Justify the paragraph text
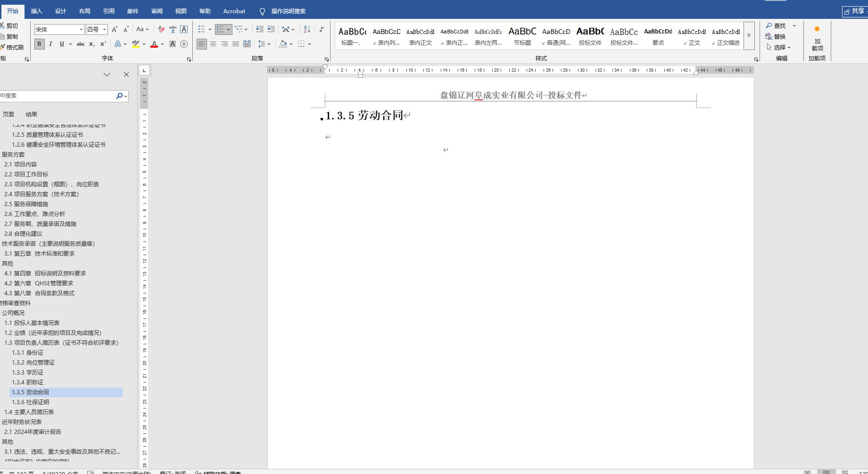Image resolution: width=868 pixels, height=474 pixels. pos(236,44)
